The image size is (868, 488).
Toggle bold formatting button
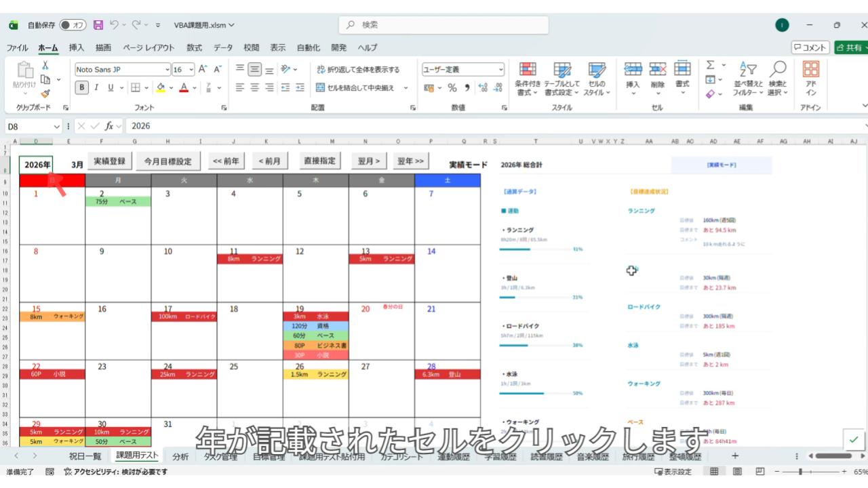81,87
